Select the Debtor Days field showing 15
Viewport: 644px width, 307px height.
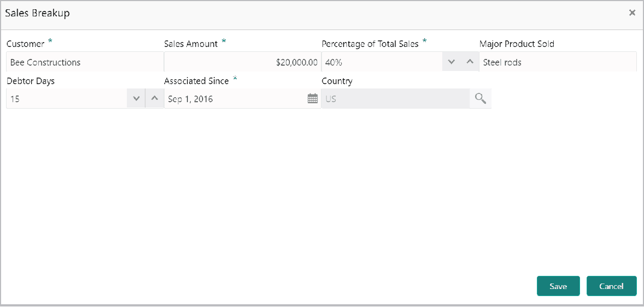tap(67, 98)
